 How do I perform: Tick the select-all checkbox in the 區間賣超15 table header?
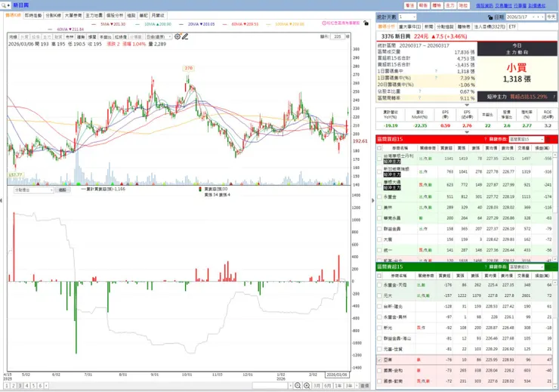379,276
